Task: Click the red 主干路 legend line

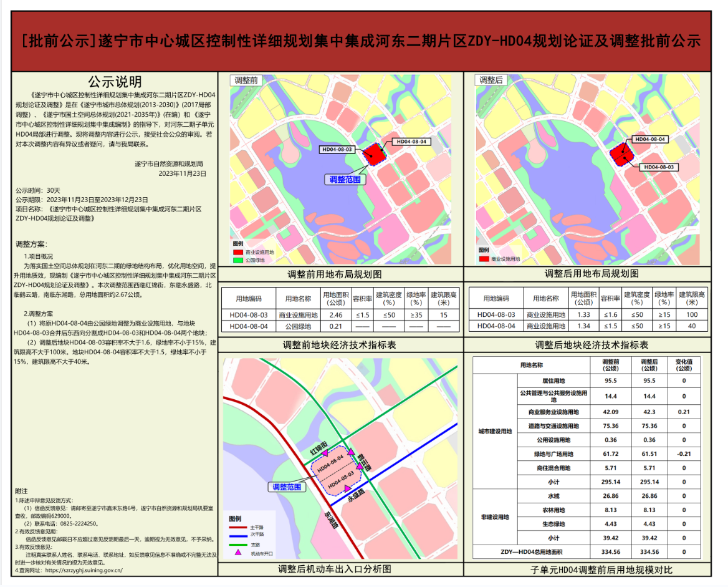Action: [x=237, y=528]
